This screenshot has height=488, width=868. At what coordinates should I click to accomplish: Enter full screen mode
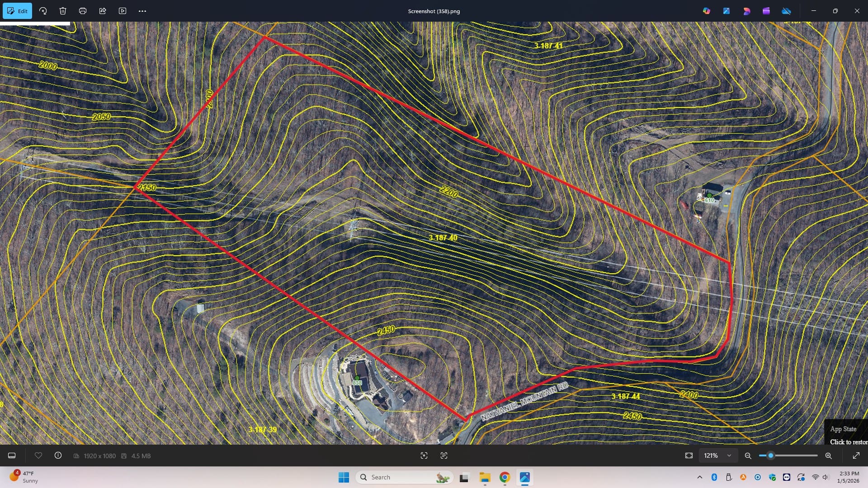[x=856, y=455]
